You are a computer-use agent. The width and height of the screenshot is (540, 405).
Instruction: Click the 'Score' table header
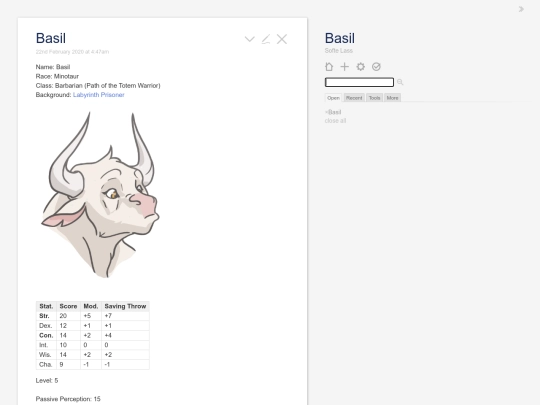(68, 306)
